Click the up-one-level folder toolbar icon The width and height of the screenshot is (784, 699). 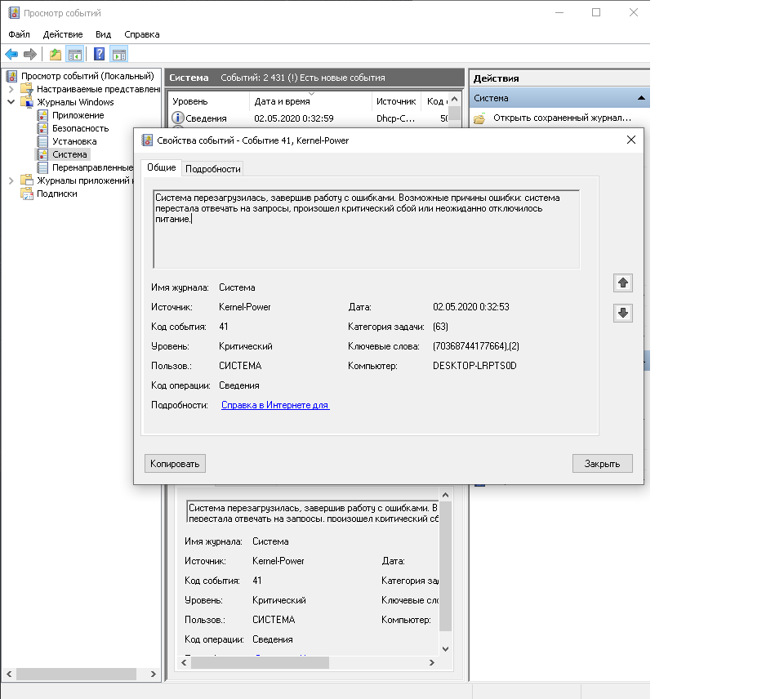(55, 54)
